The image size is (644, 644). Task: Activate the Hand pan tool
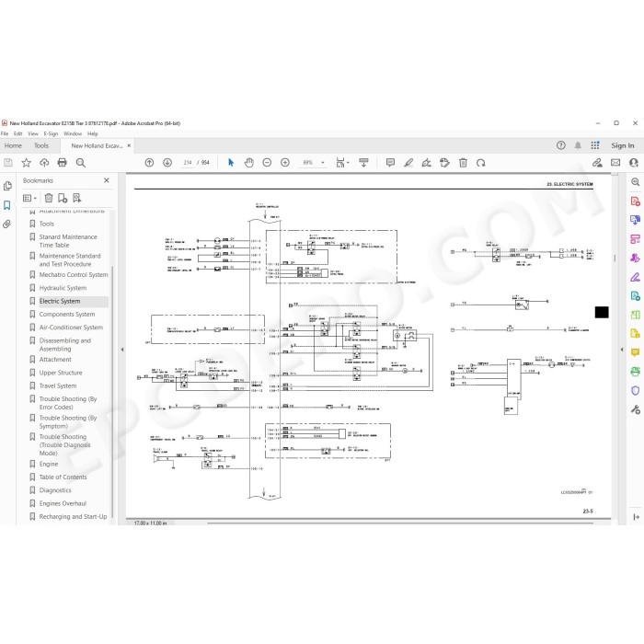click(x=249, y=163)
